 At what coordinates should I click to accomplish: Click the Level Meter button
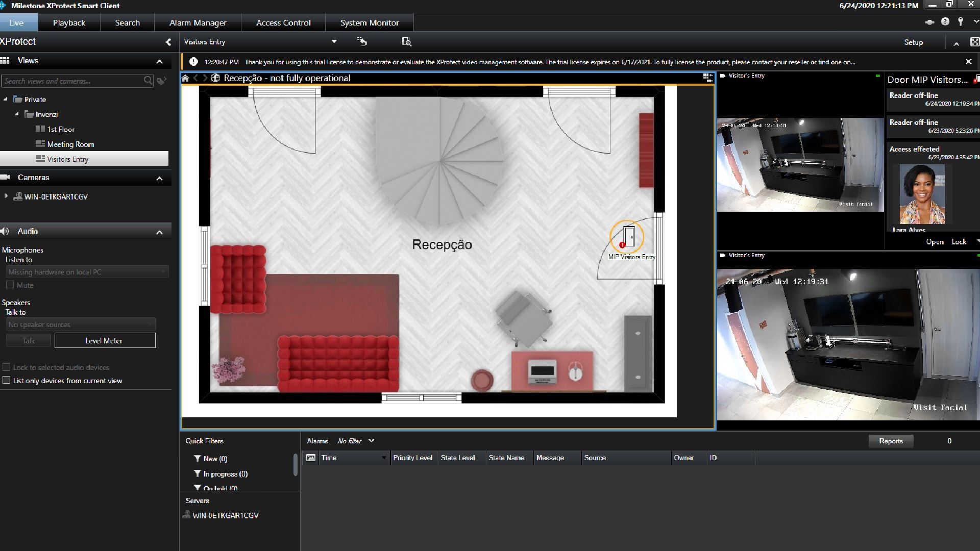pos(105,340)
